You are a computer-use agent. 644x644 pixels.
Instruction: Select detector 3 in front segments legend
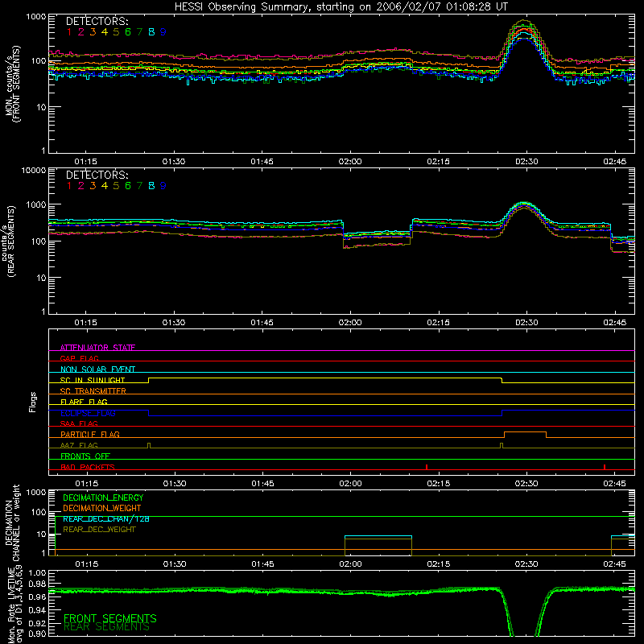click(x=93, y=32)
